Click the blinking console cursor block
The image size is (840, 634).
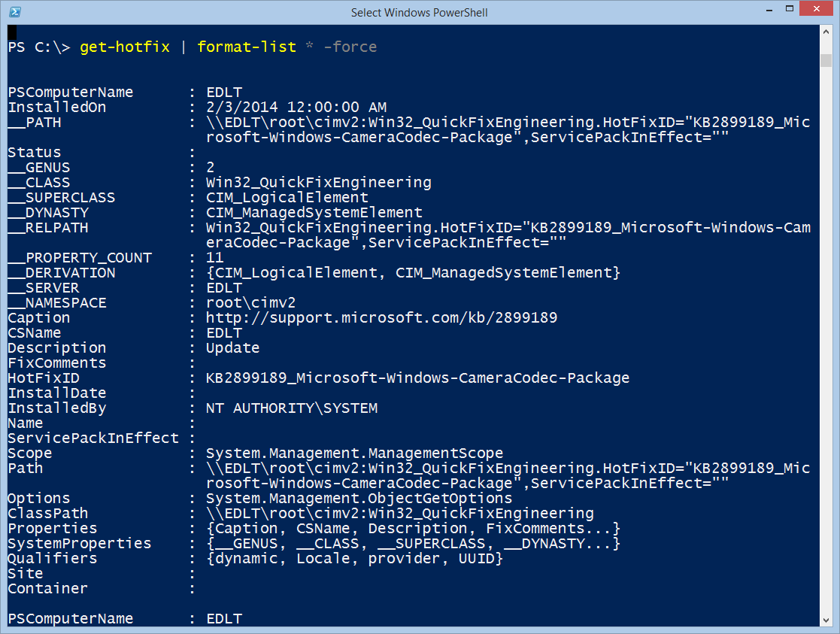tap(12, 32)
